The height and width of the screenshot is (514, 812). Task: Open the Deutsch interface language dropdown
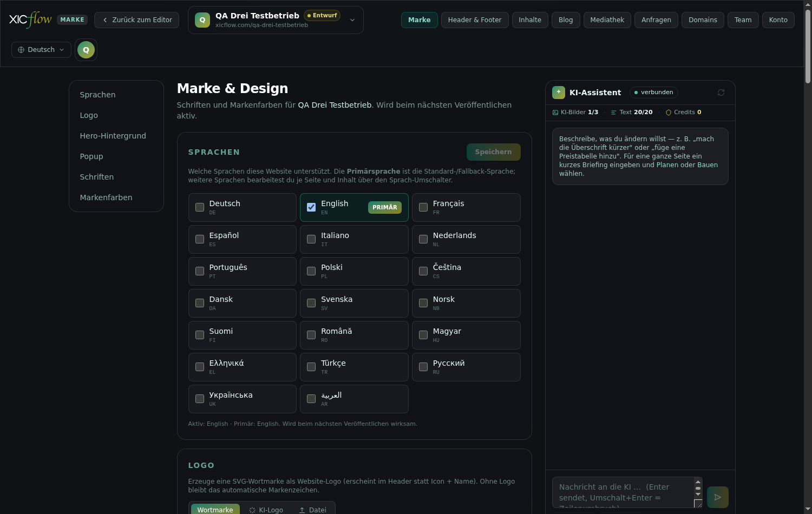pos(41,50)
